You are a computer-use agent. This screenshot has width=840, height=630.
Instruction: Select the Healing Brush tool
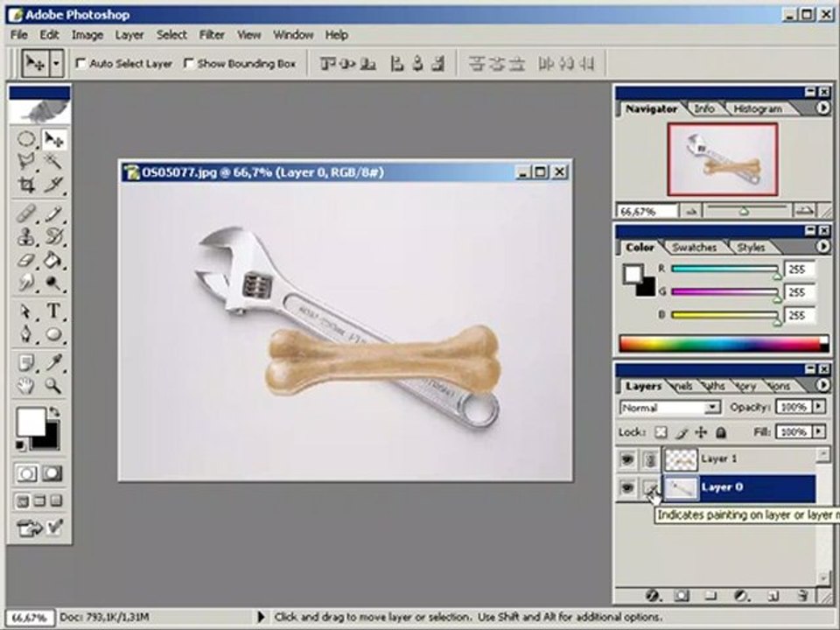click(x=25, y=213)
